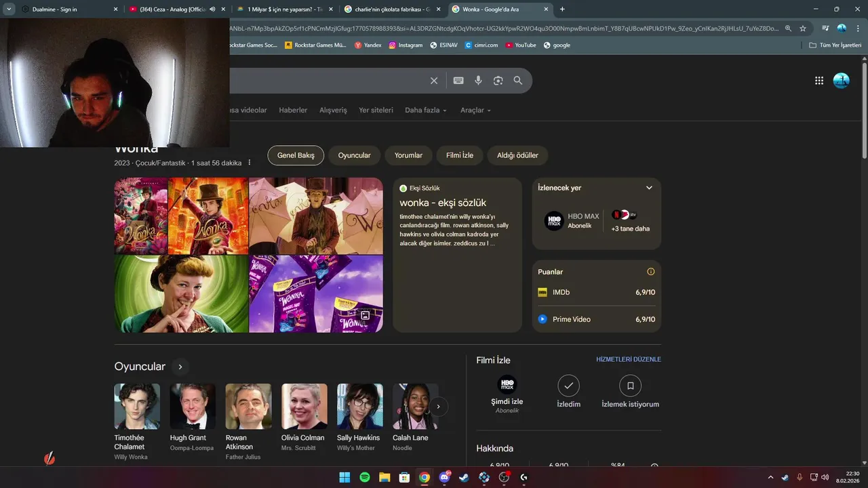The width and height of the screenshot is (868, 488).
Task: Open the Olivia Colman cast photo
Action: pos(304,407)
